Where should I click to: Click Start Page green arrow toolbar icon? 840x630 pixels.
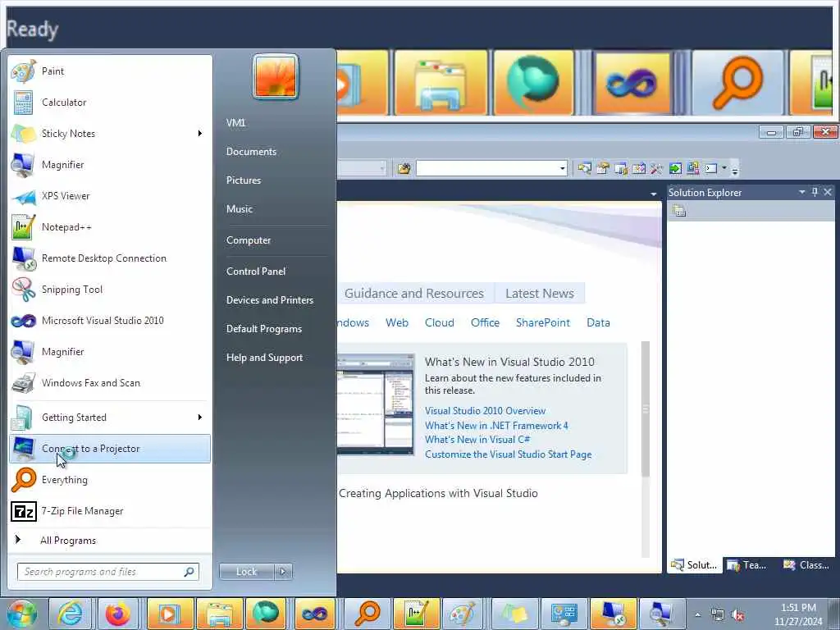tap(675, 169)
